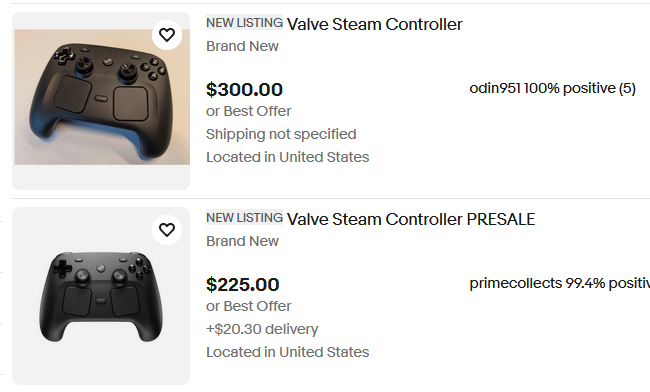Click "or Best Offer" under $225.00

tap(249, 306)
